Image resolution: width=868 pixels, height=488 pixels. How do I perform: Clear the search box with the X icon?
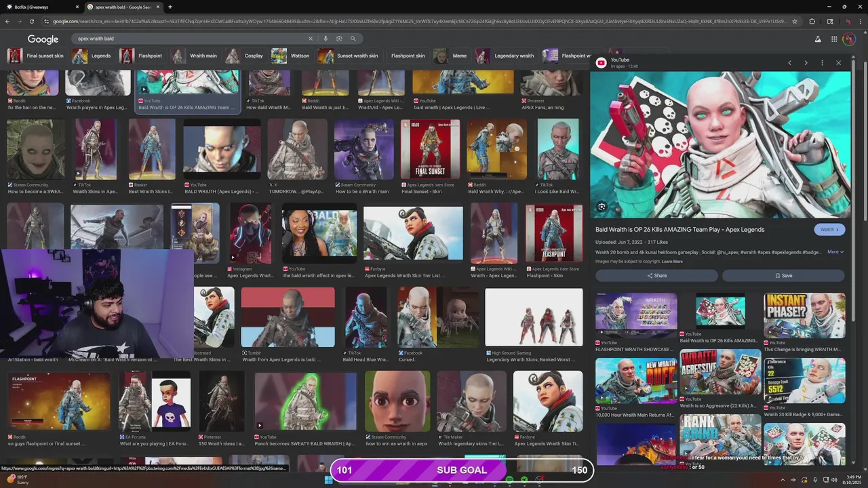(311, 39)
